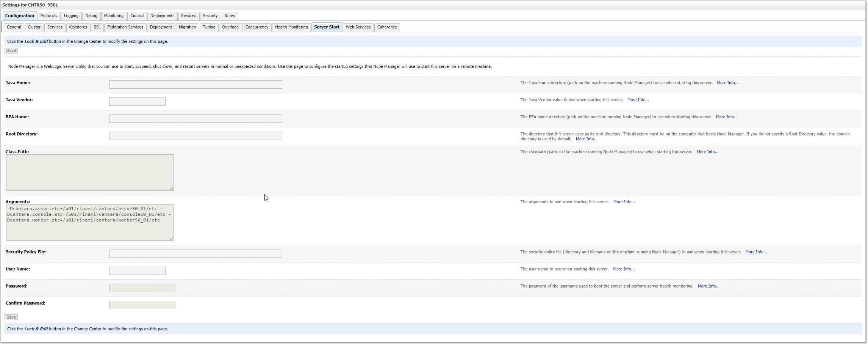This screenshot has width=868, height=344.
Task: Click into the Java Home field
Action: click(195, 85)
